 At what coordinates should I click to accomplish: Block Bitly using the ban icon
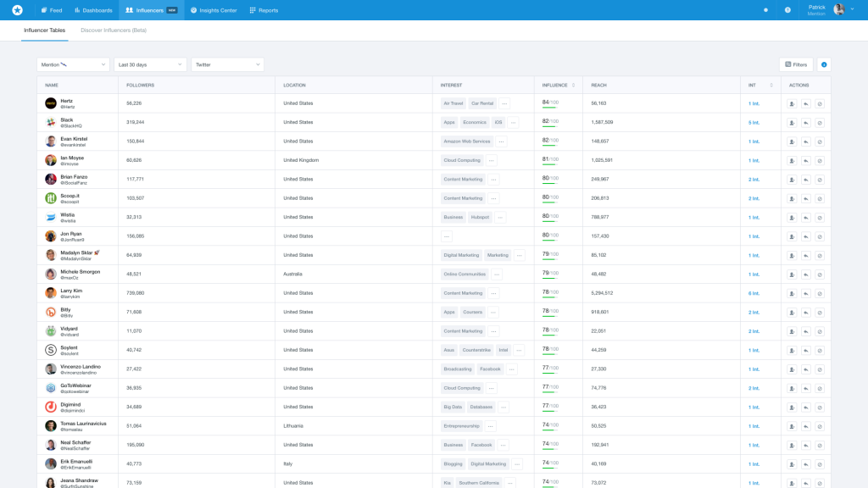pos(820,313)
